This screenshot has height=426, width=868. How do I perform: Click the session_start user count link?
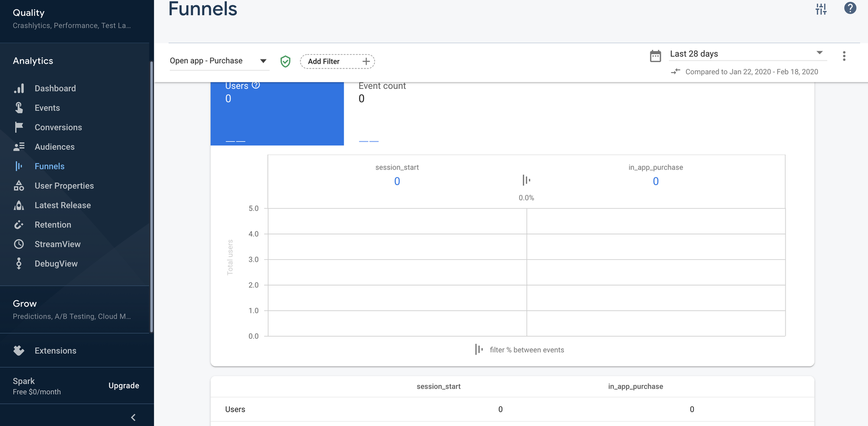tap(397, 181)
